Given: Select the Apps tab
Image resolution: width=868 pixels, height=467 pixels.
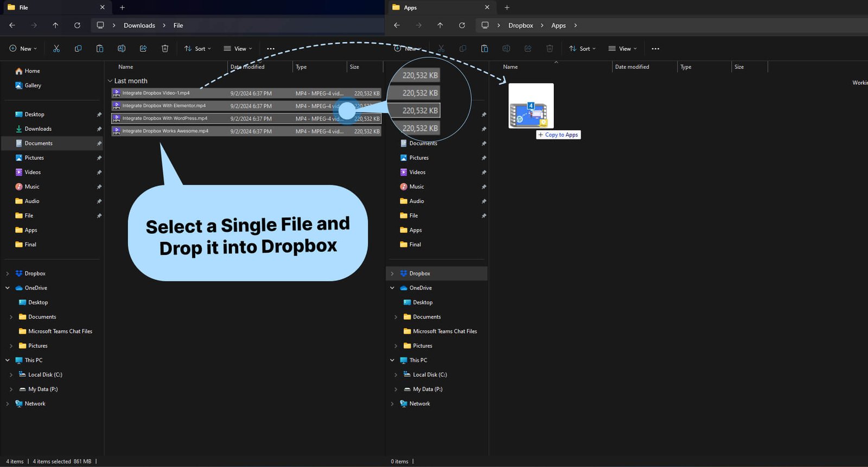Looking at the screenshot, I should point(441,8).
